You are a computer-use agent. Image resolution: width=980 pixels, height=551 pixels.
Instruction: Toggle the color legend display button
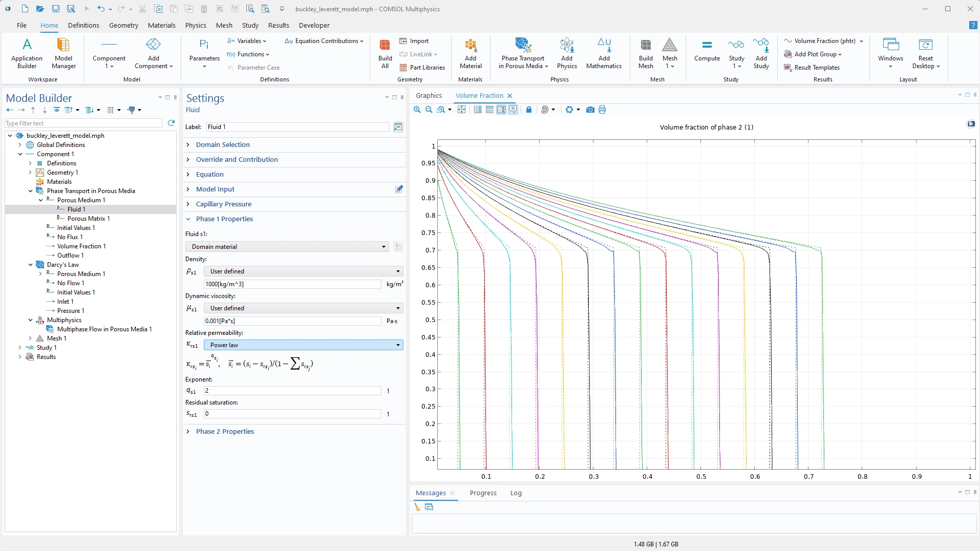(x=501, y=110)
